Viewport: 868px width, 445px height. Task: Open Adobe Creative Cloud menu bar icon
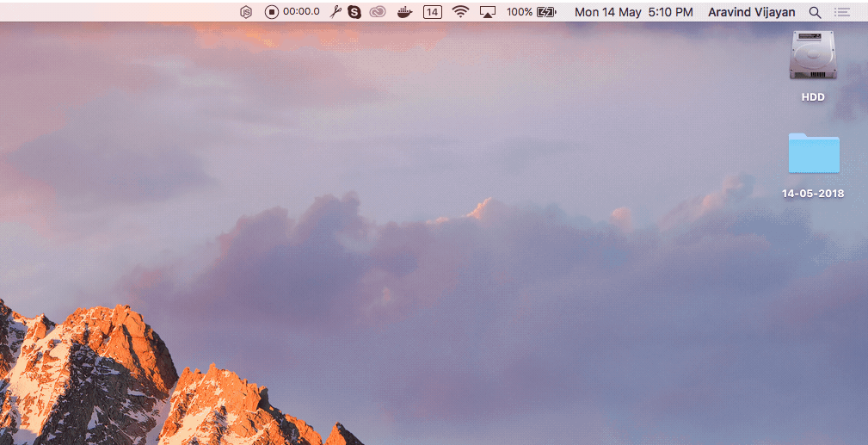pos(378,12)
